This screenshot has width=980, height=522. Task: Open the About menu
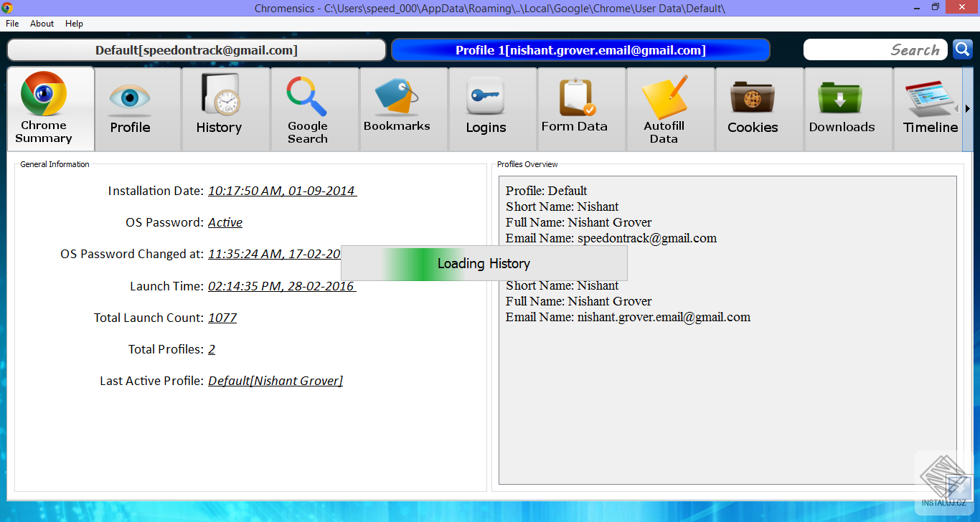(x=42, y=24)
